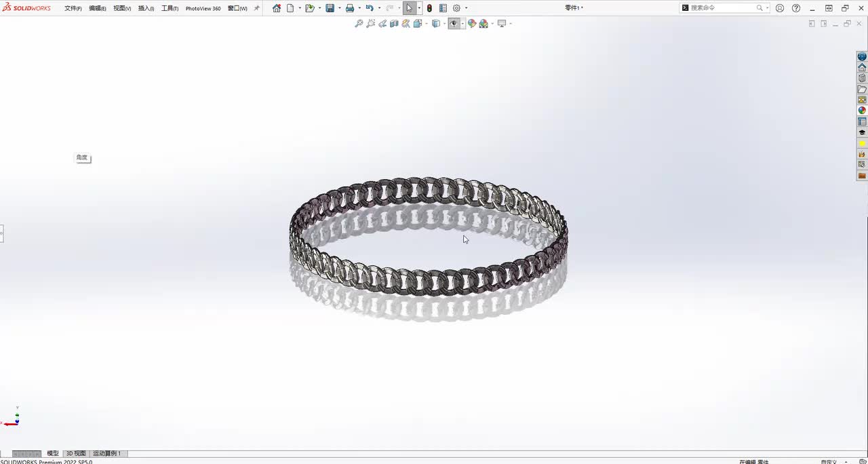Open Custom Properties task pane tab
The width and height of the screenshot is (868, 464).
862,121
